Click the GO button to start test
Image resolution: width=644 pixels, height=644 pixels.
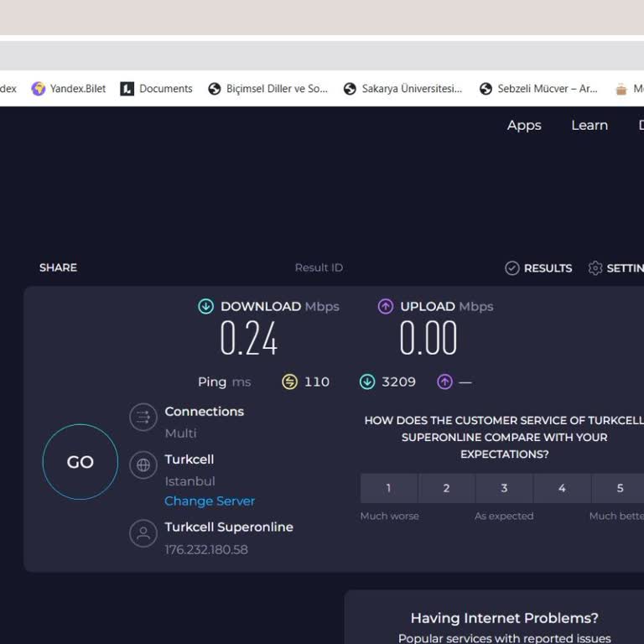tap(80, 462)
